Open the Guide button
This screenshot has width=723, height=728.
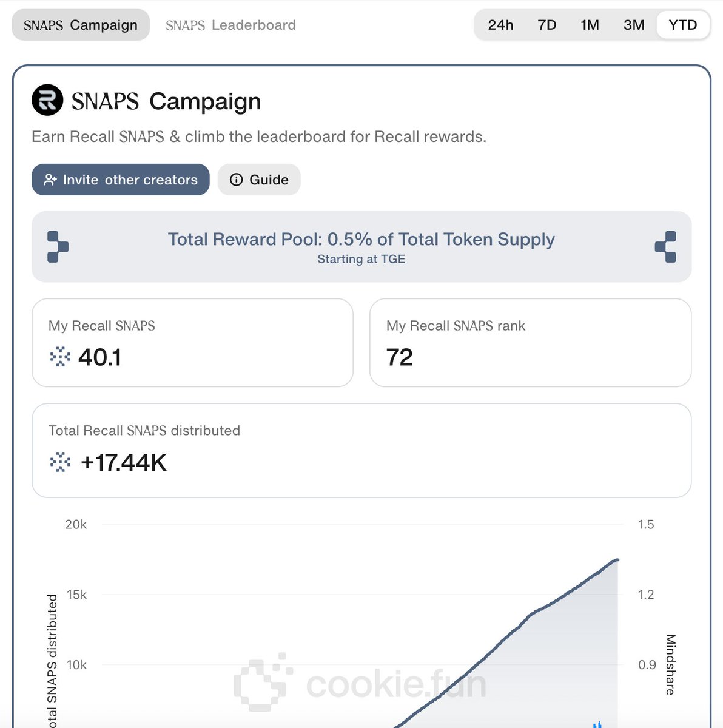[x=259, y=180]
